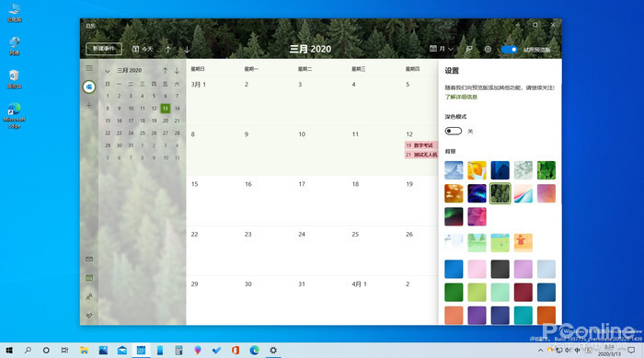Image resolution: width=644 pixels, height=358 pixels.
Task: Pick the dark gray color swatch
Action: pos(500,270)
